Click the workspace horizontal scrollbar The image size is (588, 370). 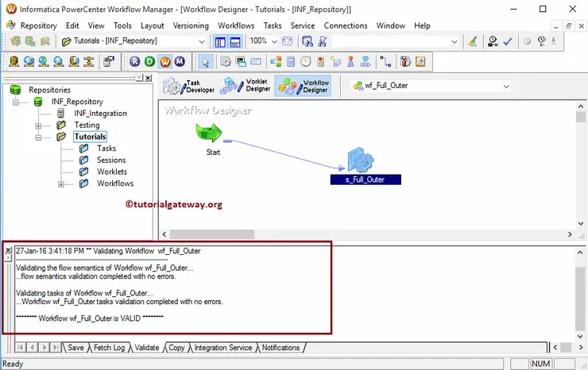pyautogui.click(x=366, y=233)
